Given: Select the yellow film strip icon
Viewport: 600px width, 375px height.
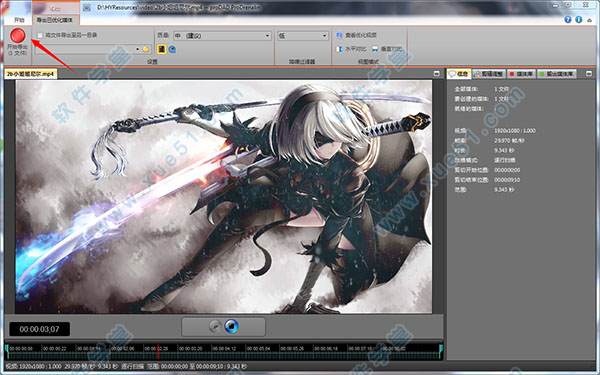Looking at the screenshot, I should [x=161, y=49].
